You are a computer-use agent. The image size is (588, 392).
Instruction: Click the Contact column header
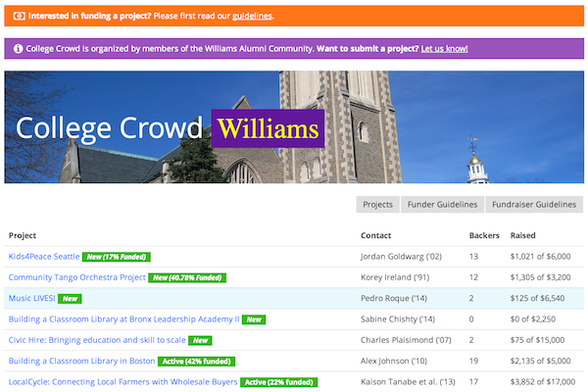click(375, 235)
